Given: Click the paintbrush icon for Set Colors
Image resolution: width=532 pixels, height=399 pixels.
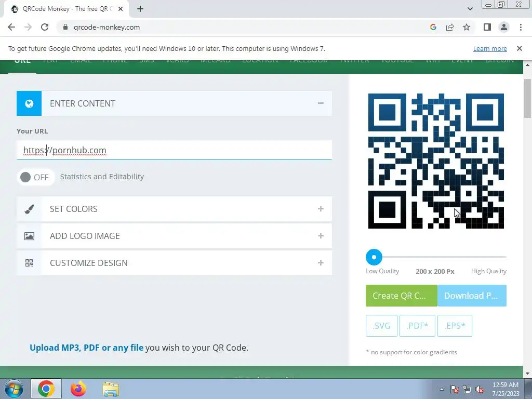Looking at the screenshot, I should pyautogui.click(x=29, y=209).
